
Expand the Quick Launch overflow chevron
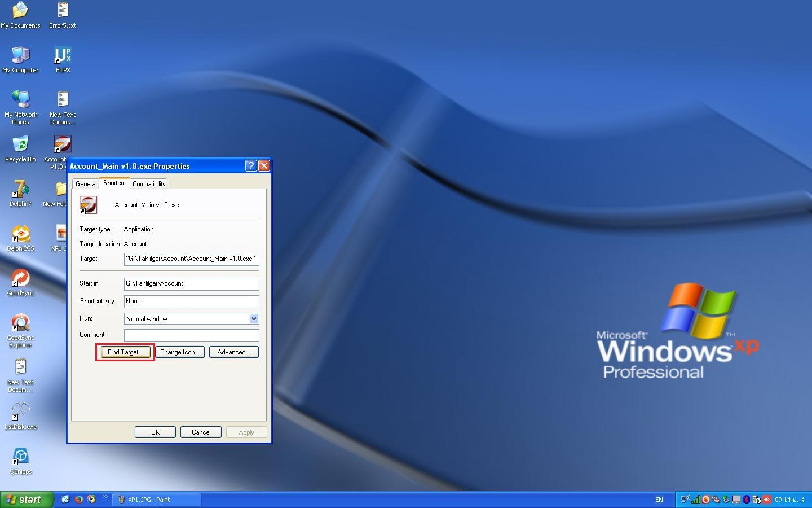click(105, 497)
